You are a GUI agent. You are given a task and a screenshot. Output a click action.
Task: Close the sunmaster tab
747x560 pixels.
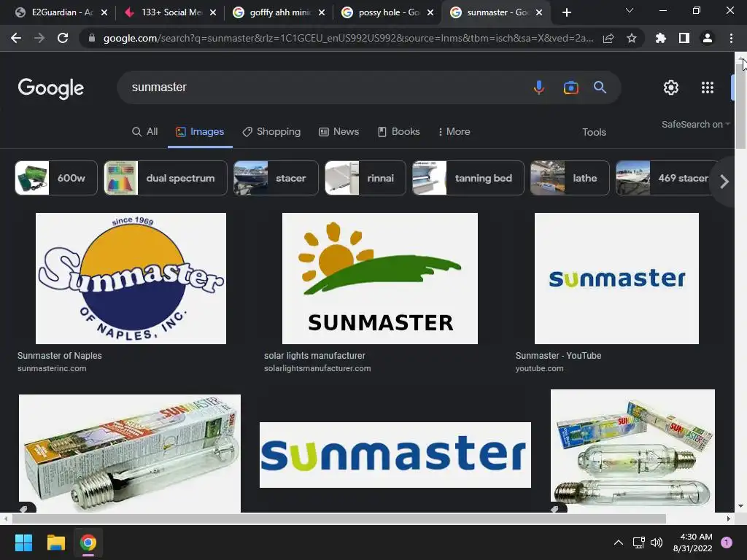pos(539,12)
